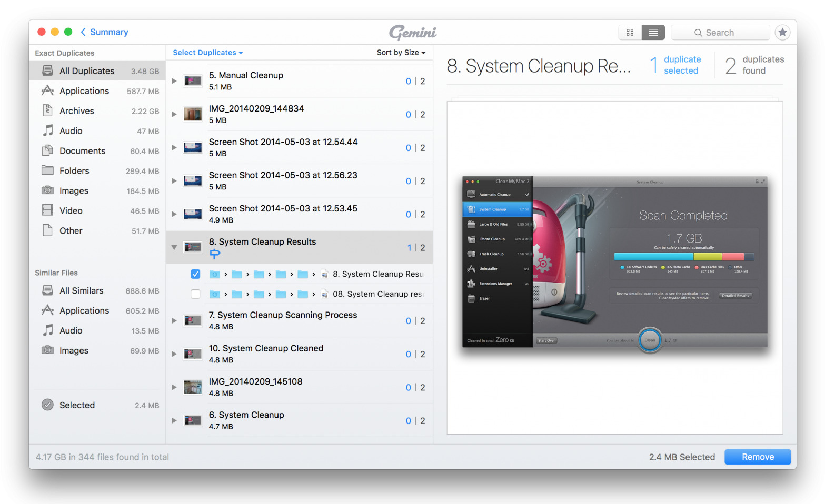Select Archives category
The height and width of the screenshot is (504, 825).
click(x=97, y=110)
